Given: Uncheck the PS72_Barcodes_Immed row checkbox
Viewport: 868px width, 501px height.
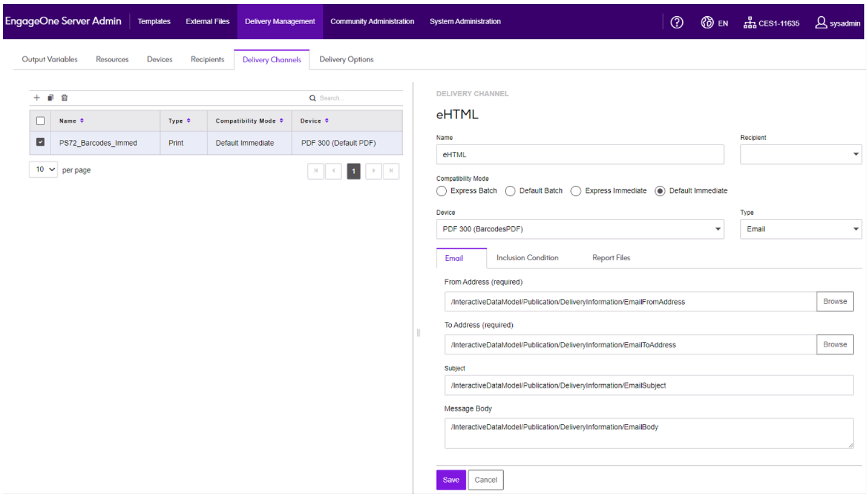Looking at the screenshot, I should (x=40, y=142).
